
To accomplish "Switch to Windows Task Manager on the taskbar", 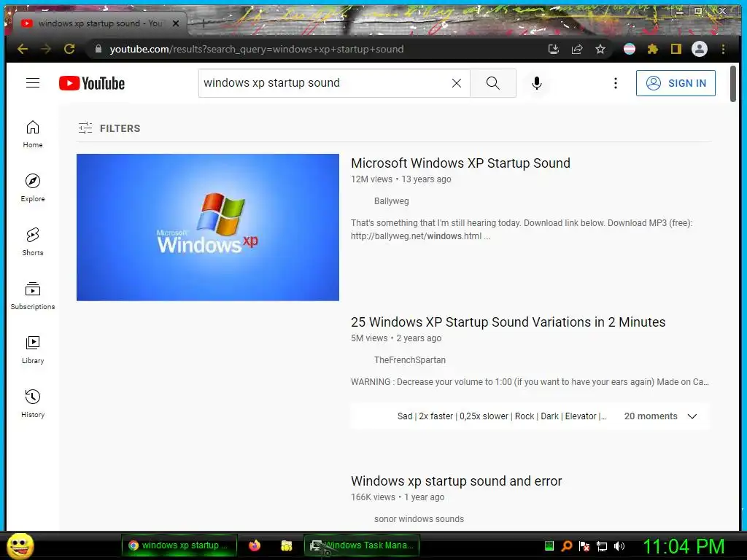I will [x=362, y=545].
